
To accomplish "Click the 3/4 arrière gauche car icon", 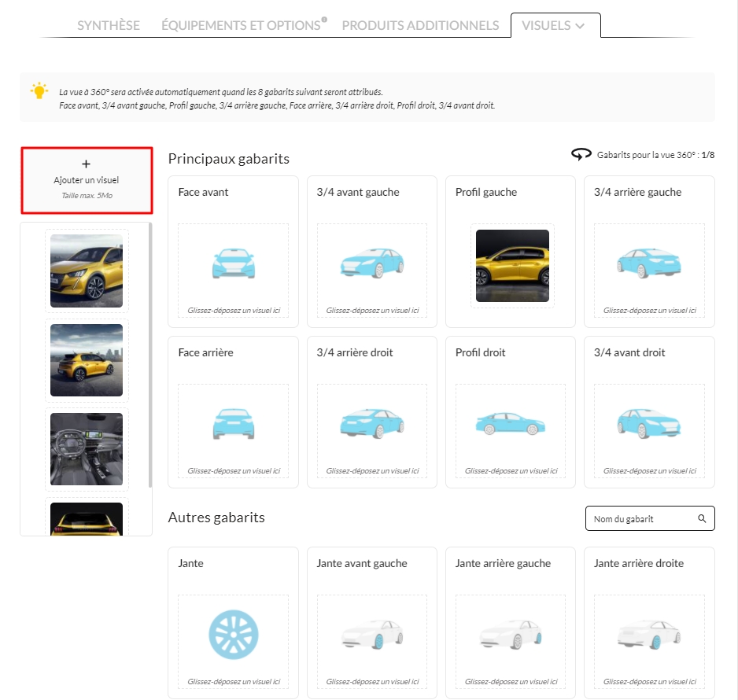I will (649, 263).
